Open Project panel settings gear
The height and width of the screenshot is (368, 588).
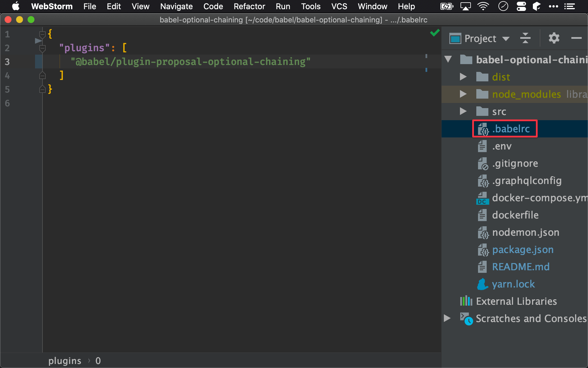pyautogui.click(x=554, y=38)
